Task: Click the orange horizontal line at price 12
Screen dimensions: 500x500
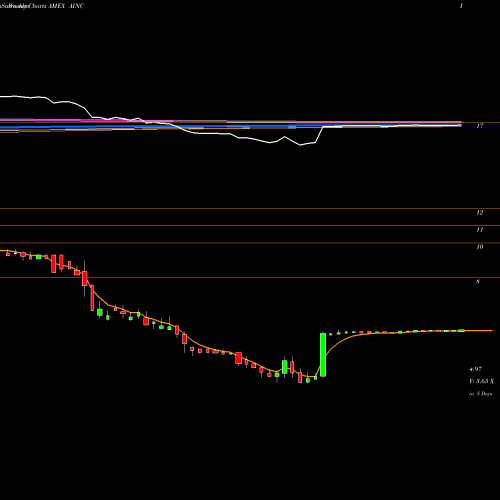Action: click(250, 209)
